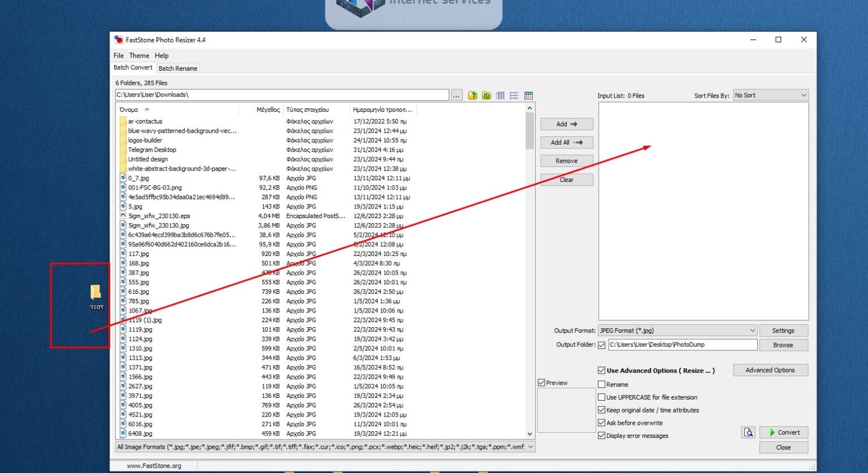Switch file list to thumbnails view icon
The width and height of the screenshot is (868, 473).
tap(528, 96)
